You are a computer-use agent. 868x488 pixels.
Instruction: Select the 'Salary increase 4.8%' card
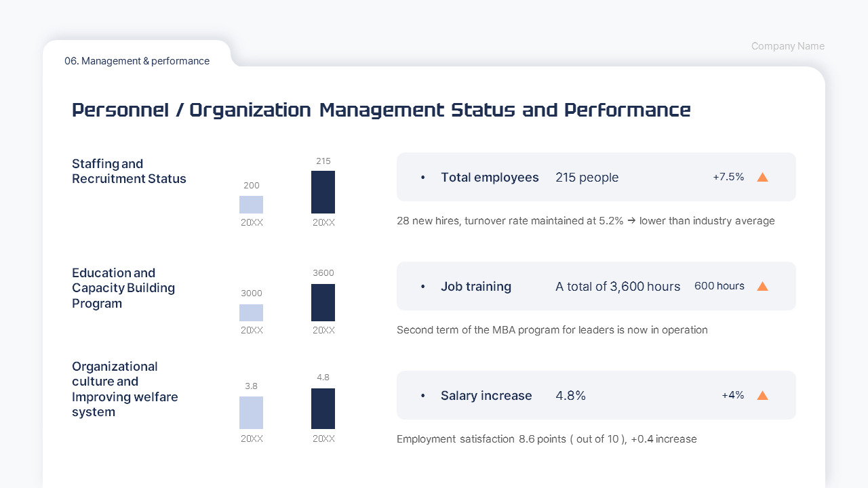click(x=596, y=395)
